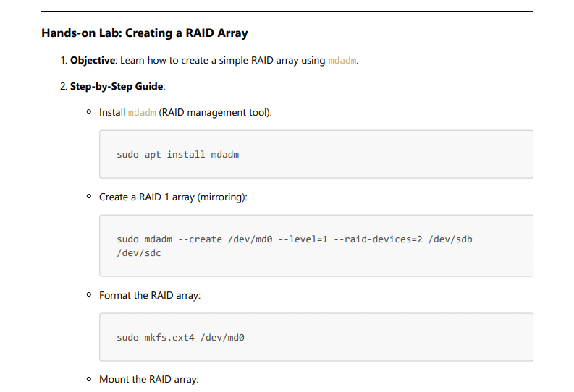Viewport: 574px width, 392px height.
Task: Click the bullet marker before Install mdadm
Action: click(x=89, y=112)
